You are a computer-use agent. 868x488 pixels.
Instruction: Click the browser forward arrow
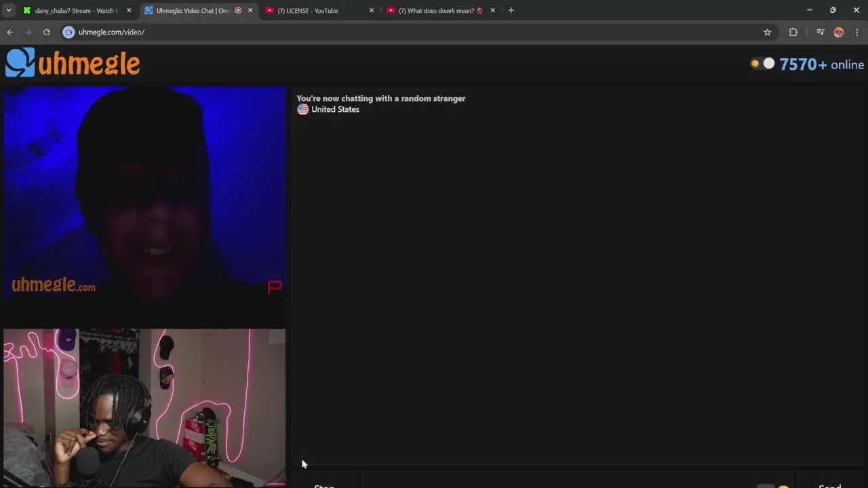click(28, 32)
